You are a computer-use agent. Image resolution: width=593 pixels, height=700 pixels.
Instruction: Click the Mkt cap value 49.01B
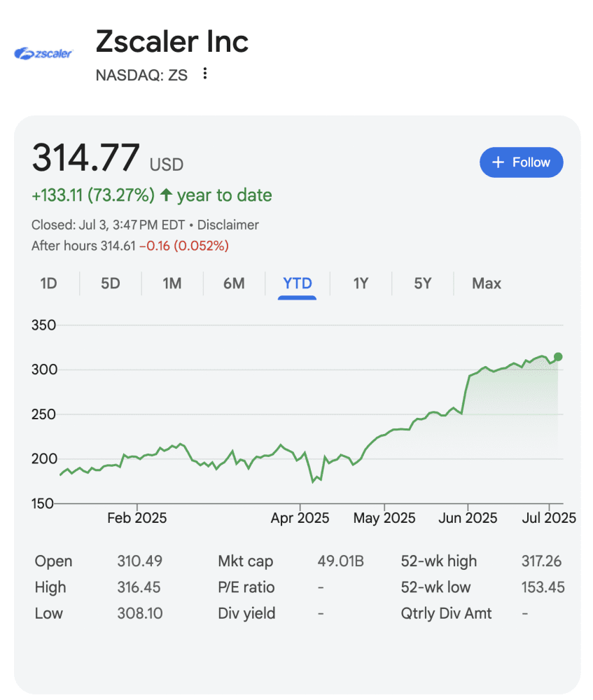(x=341, y=561)
